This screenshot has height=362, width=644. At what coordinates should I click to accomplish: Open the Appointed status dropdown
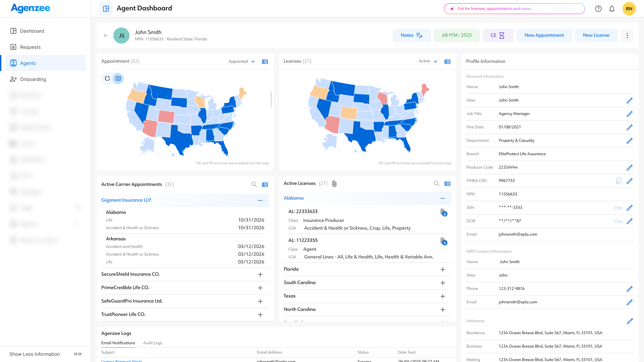click(241, 61)
